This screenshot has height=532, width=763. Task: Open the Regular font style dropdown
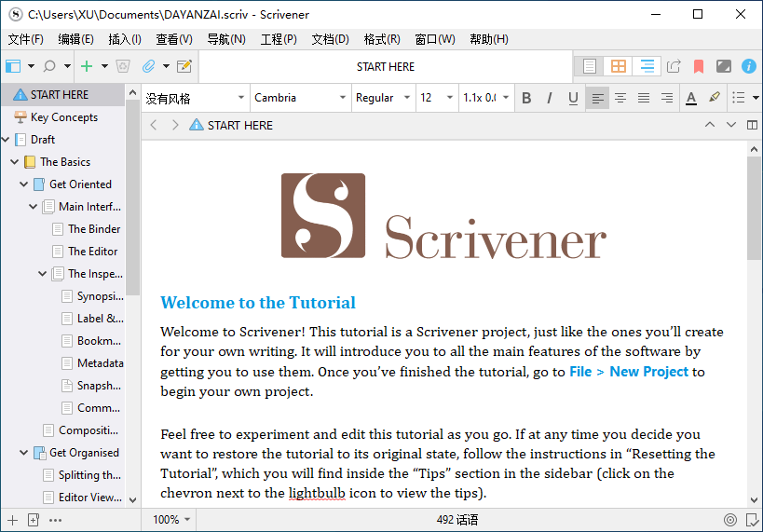pos(384,99)
